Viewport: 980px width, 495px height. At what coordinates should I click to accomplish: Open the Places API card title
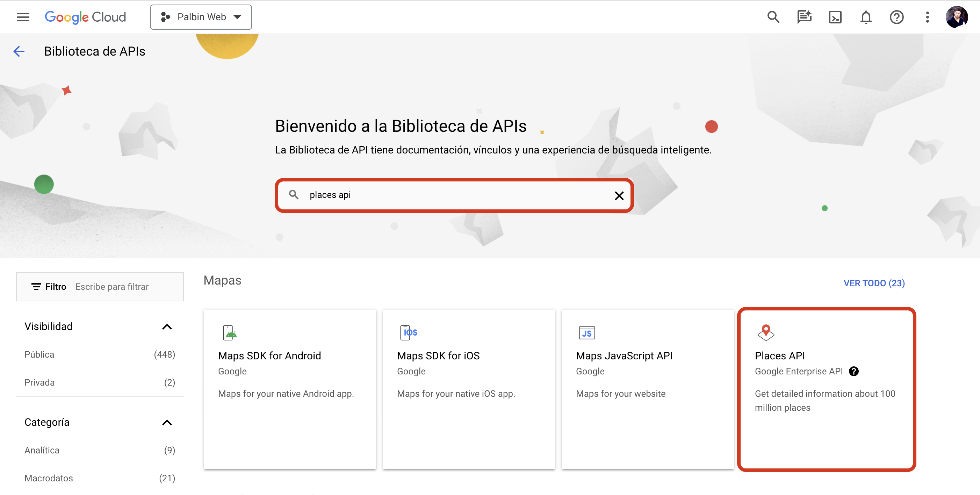pyautogui.click(x=779, y=356)
